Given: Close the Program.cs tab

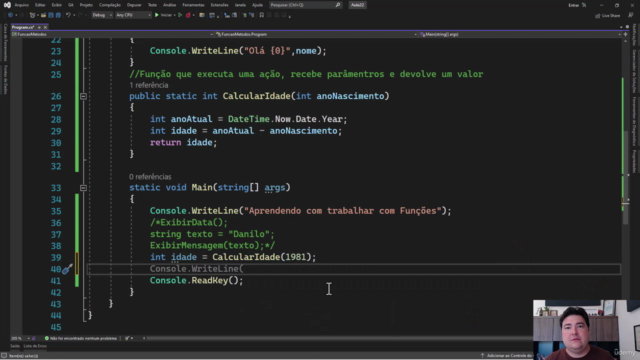Looking at the screenshot, I should (45, 27).
